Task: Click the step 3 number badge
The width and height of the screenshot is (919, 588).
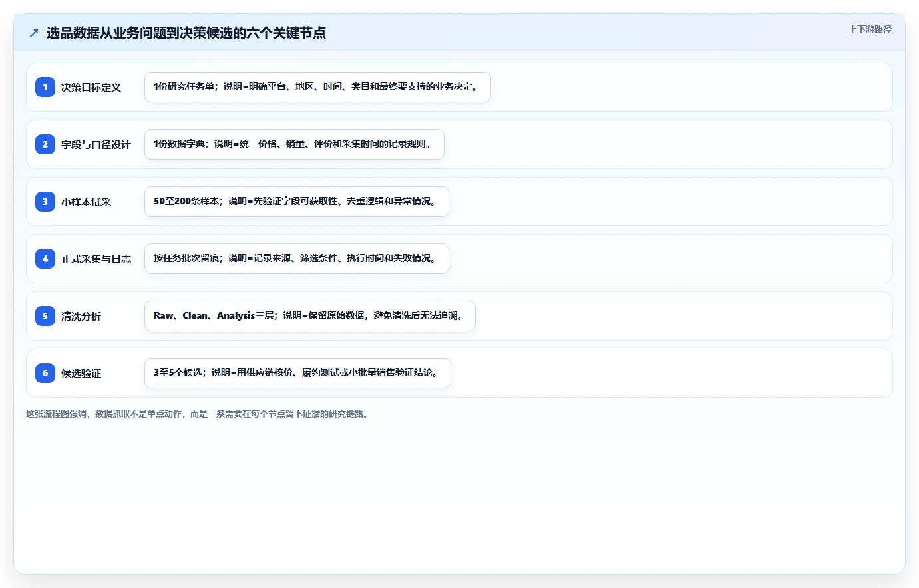Action: pyautogui.click(x=45, y=202)
